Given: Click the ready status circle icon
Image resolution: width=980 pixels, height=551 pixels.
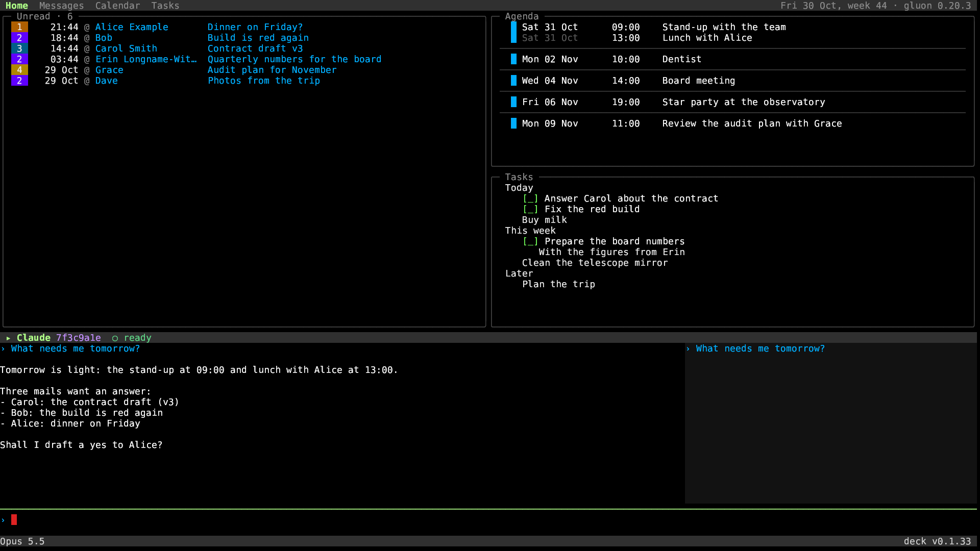Looking at the screenshot, I should pos(115,338).
